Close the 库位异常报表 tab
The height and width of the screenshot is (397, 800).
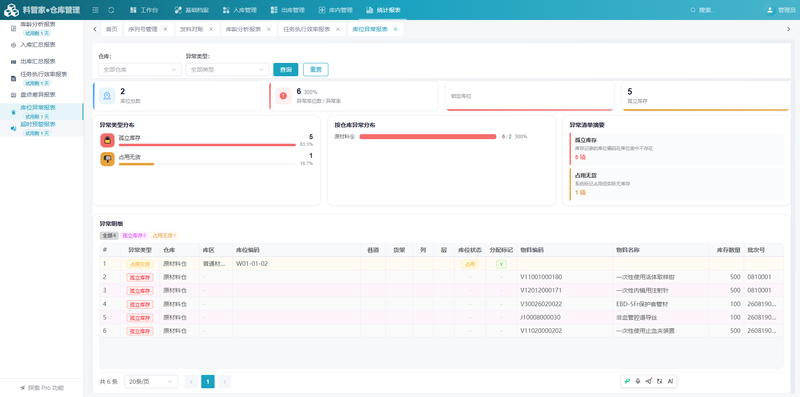click(395, 30)
